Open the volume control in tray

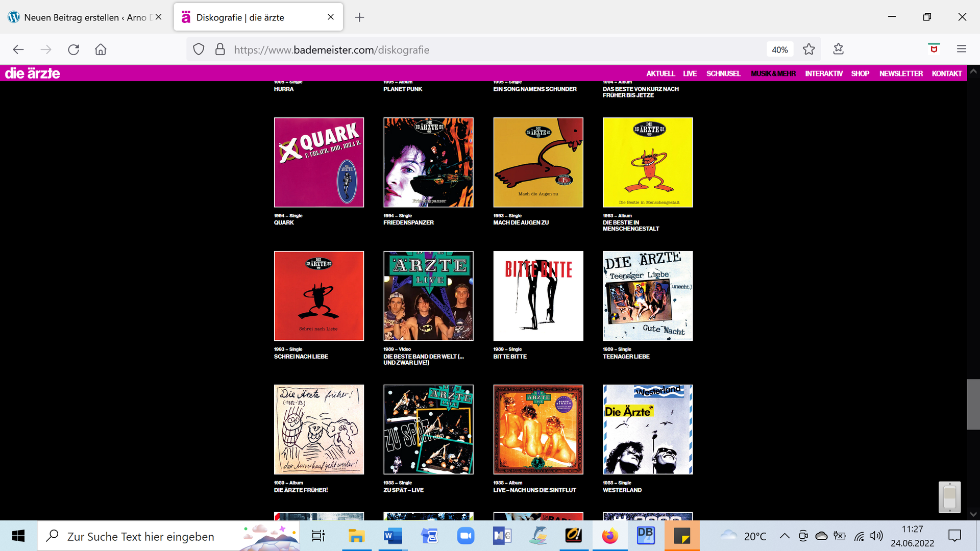click(876, 536)
